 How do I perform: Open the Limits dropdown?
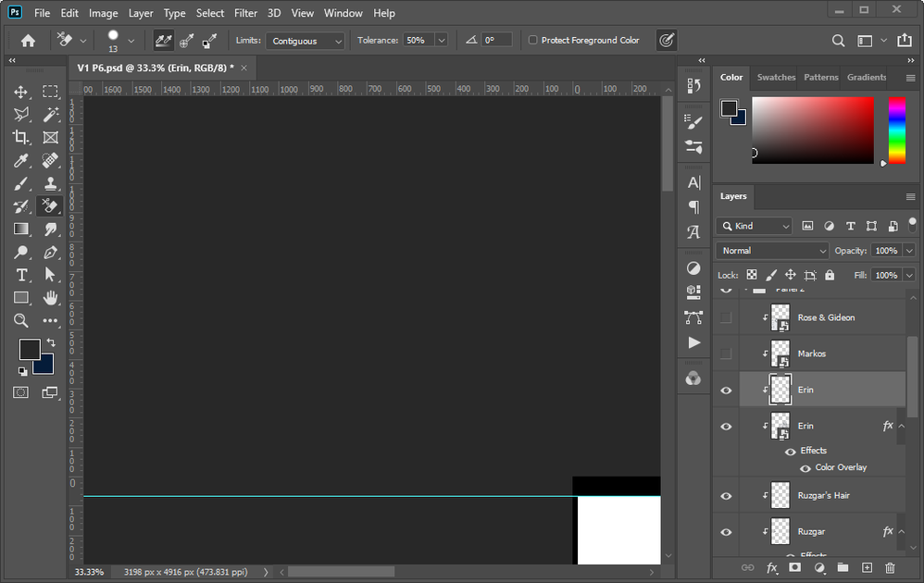306,40
